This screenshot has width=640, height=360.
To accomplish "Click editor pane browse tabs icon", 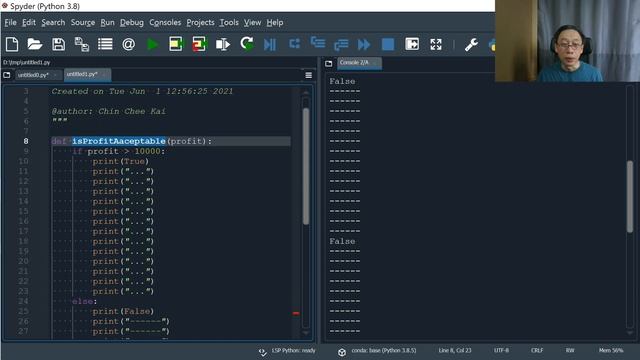I will 7,75.
